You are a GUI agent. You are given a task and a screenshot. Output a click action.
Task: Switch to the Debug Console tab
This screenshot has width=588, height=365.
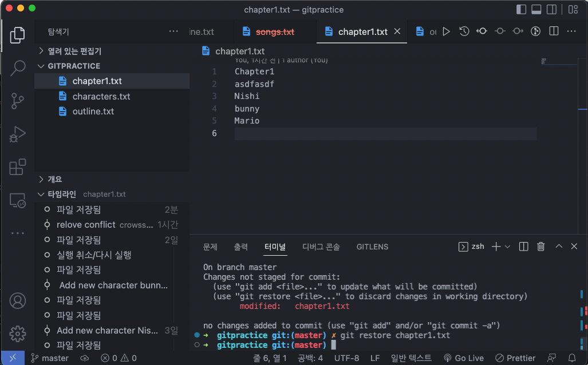coord(321,247)
